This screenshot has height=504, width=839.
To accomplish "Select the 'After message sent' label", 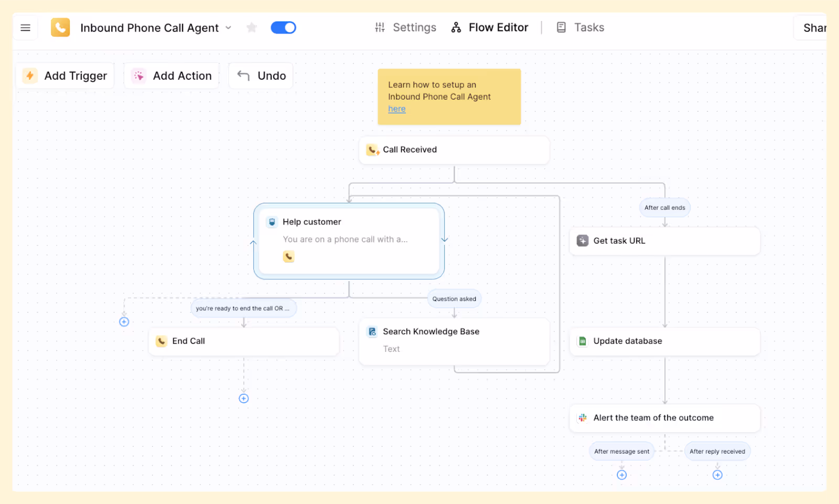I will (x=622, y=452).
